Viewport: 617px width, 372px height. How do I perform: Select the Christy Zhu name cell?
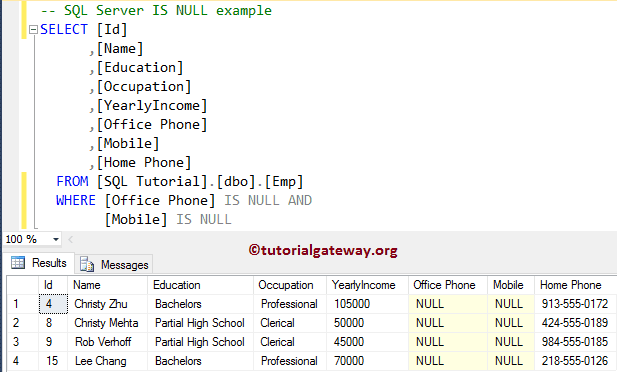(x=107, y=304)
